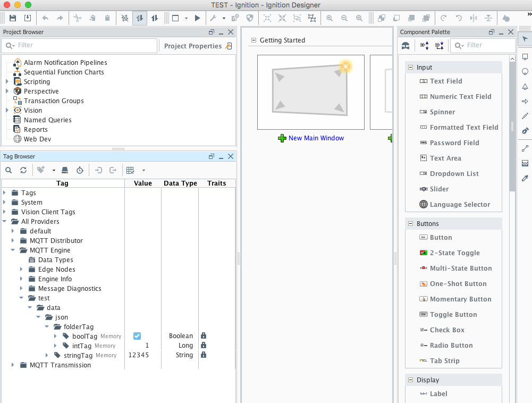
Task: Open the new tag dropdown arrow
Action: pos(54,171)
